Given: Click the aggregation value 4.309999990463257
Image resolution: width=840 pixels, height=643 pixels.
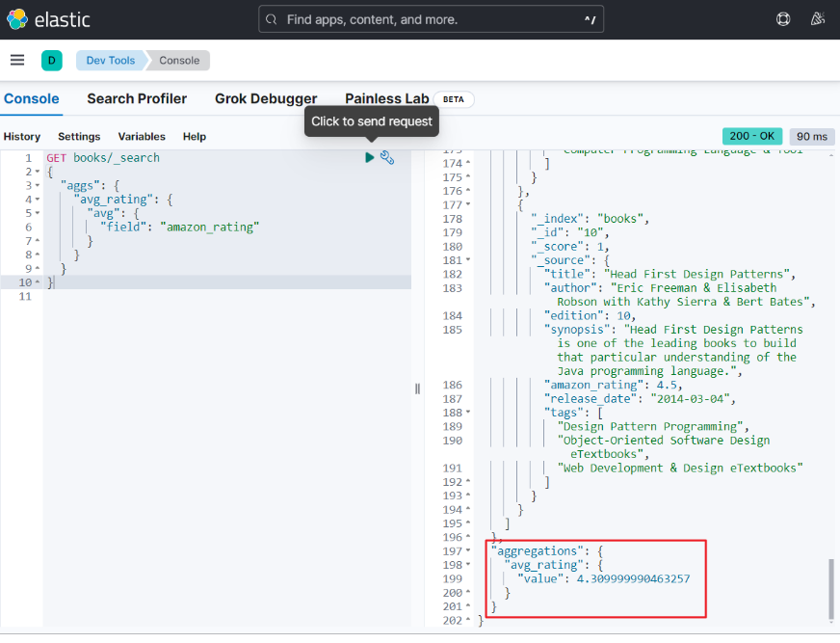Looking at the screenshot, I should (x=633, y=578).
